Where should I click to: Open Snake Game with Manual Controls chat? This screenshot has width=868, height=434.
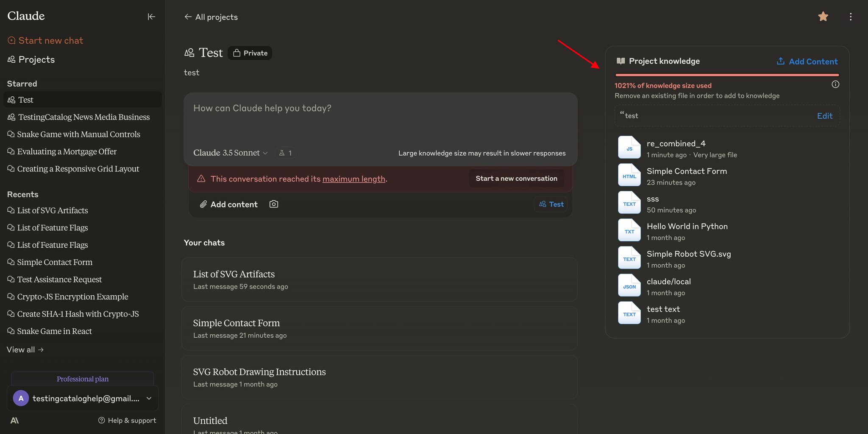pos(74,134)
